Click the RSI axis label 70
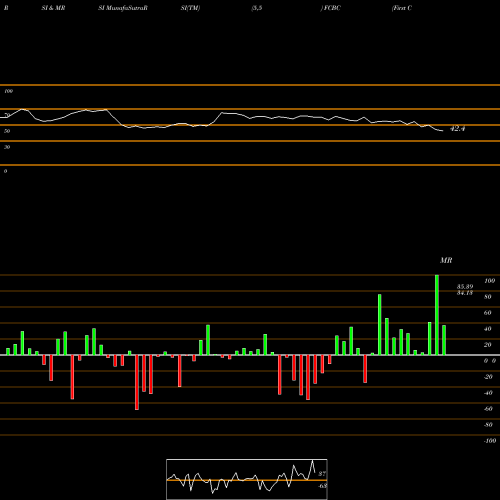Image resolution: width=500 pixels, height=500 pixels. [x=7, y=115]
